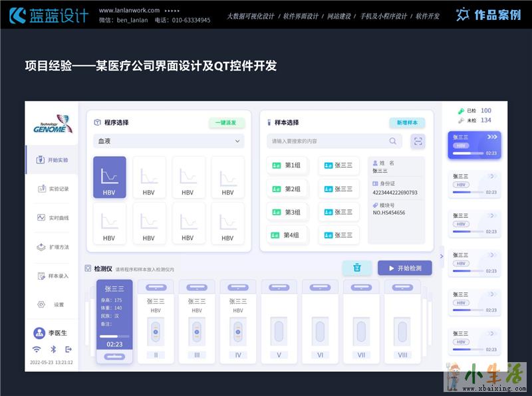
Task: Toggle the detector slot III switch
Action: click(197, 331)
